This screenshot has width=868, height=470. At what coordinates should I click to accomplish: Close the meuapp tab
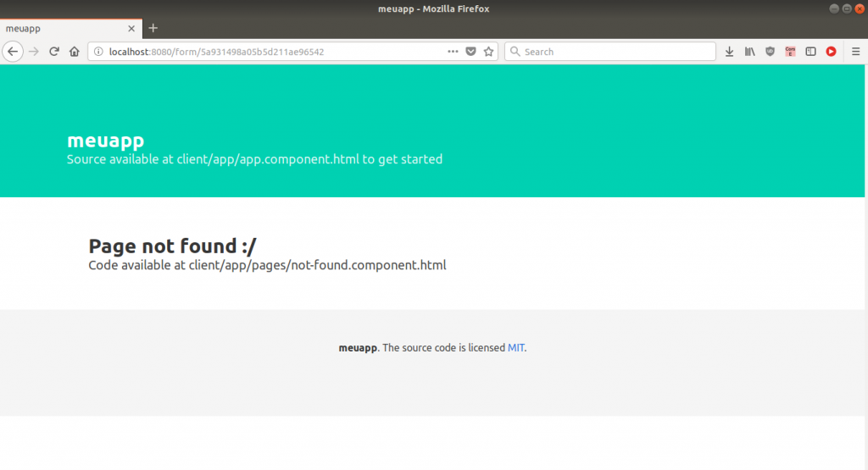coord(131,28)
